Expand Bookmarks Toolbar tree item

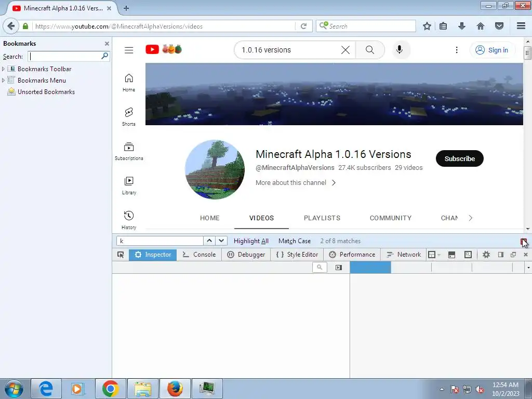click(x=3, y=69)
